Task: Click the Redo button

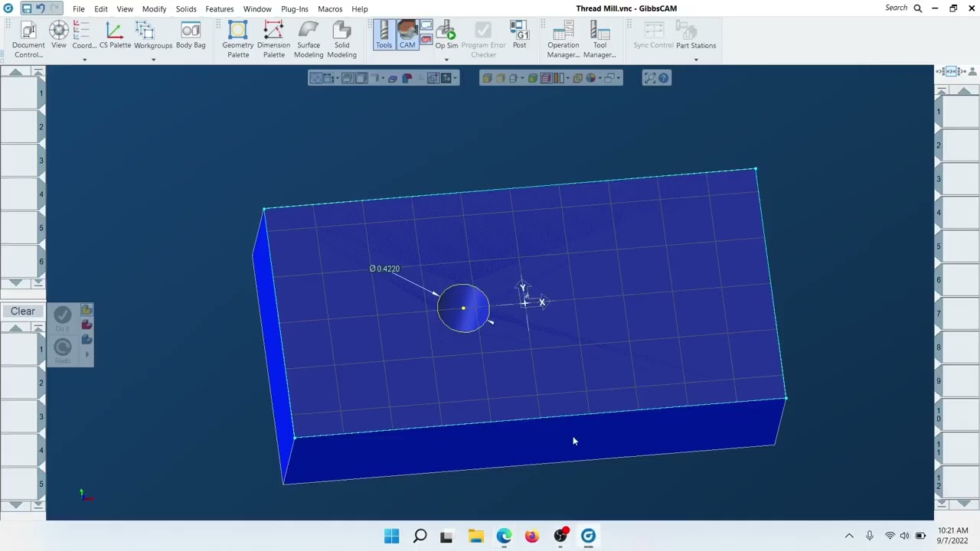Action: [63, 350]
